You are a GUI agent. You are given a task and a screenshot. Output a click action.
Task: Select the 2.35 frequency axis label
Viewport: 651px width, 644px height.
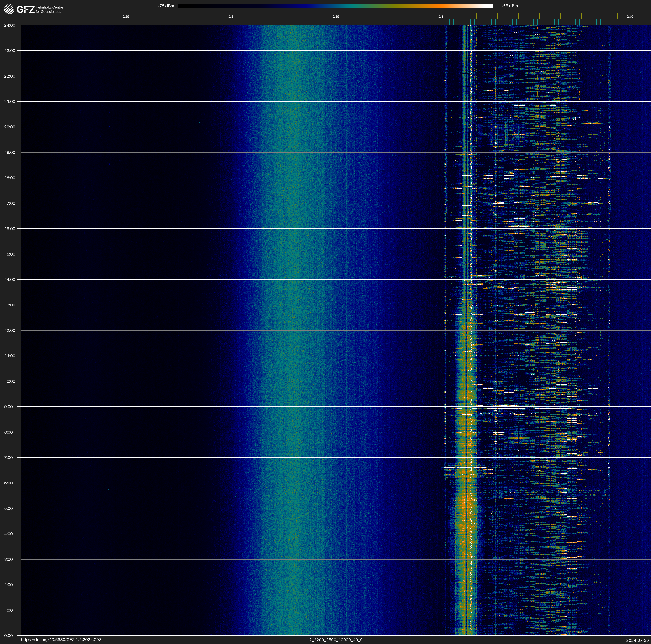(x=336, y=17)
